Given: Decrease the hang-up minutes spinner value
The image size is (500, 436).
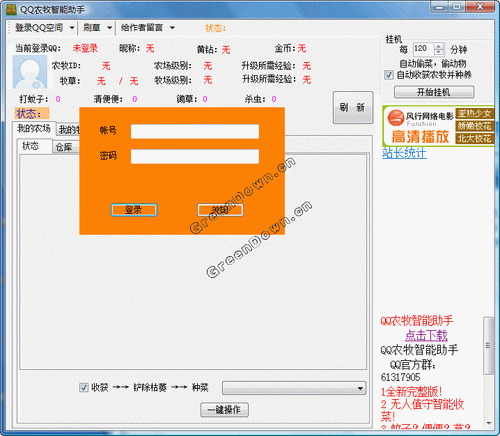Looking at the screenshot, I should tap(439, 53).
